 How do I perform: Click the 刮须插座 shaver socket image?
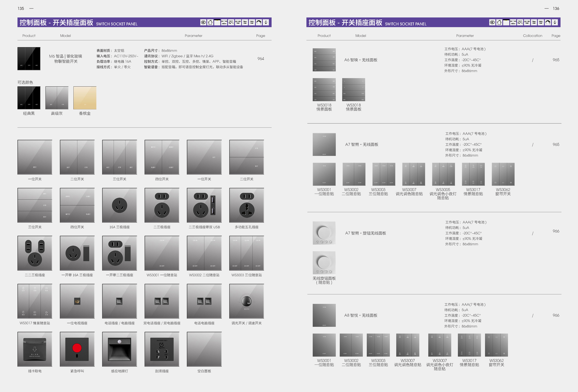(162, 349)
